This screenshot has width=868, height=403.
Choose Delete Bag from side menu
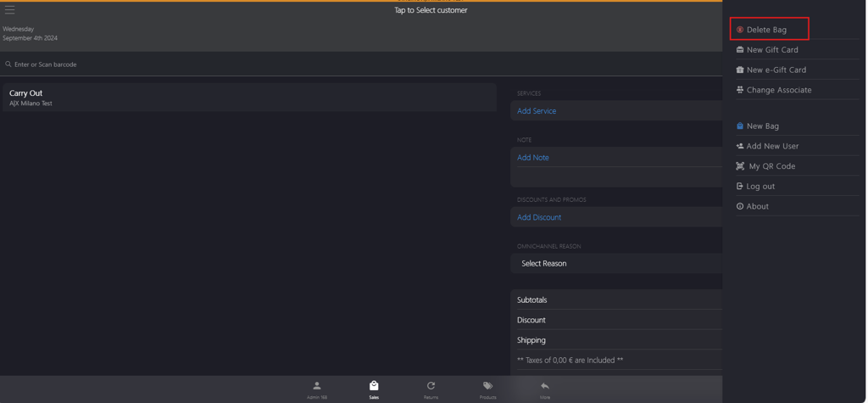point(766,30)
